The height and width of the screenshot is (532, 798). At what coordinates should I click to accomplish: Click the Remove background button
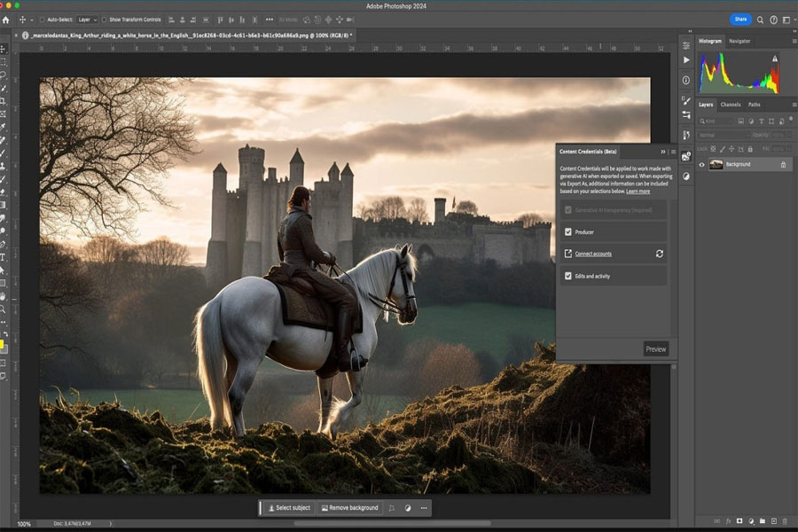350,508
